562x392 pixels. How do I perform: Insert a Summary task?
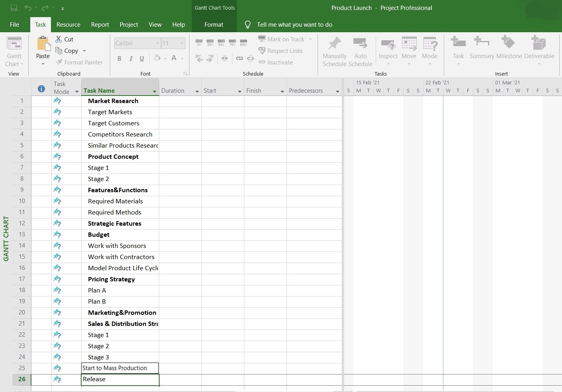[482, 48]
